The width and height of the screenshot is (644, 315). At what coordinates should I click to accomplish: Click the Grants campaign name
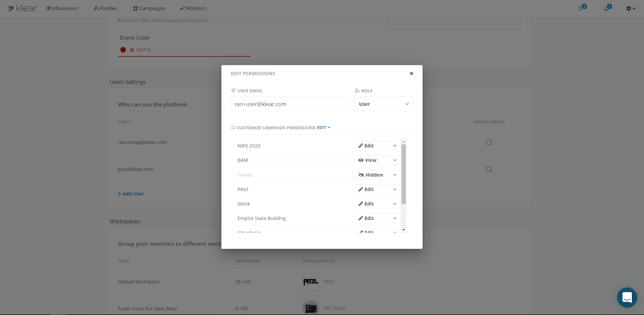pyautogui.click(x=245, y=175)
